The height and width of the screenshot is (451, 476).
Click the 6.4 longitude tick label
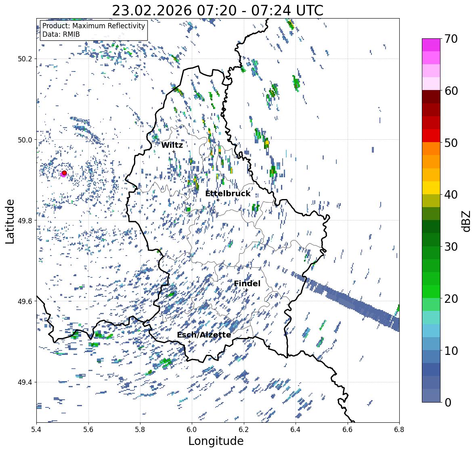[x=296, y=430]
